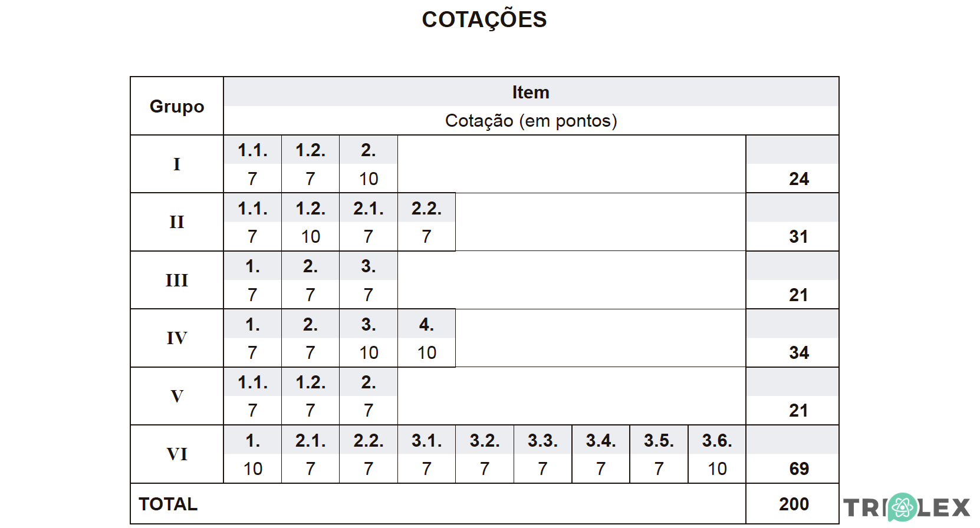Click the COTAÇÕES title heading
The height and width of the screenshot is (528, 980).
click(x=484, y=19)
